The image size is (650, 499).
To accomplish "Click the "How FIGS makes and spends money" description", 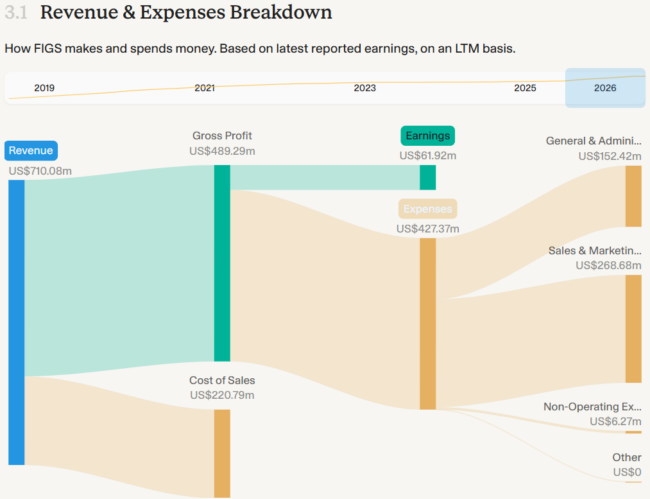I will [260, 48].
